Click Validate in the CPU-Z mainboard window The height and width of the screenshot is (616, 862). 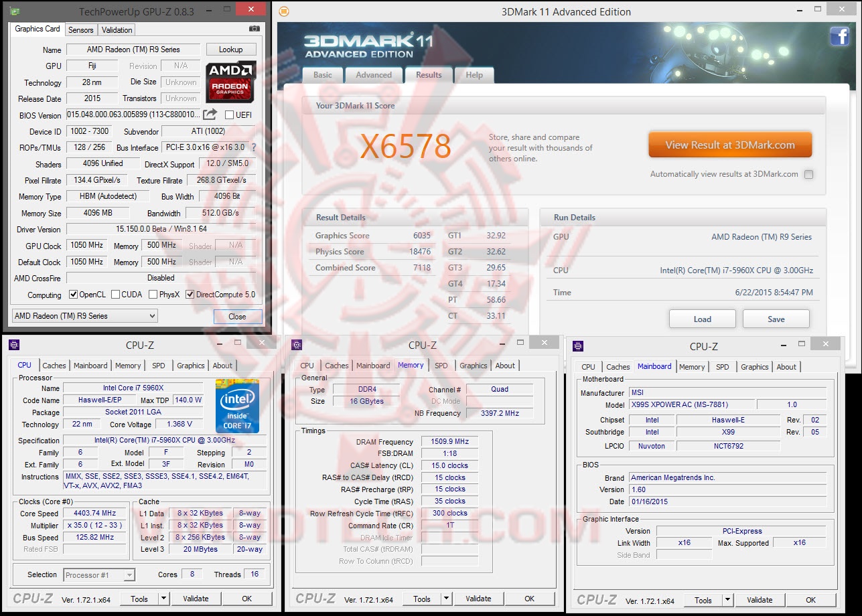pos(760,600)
